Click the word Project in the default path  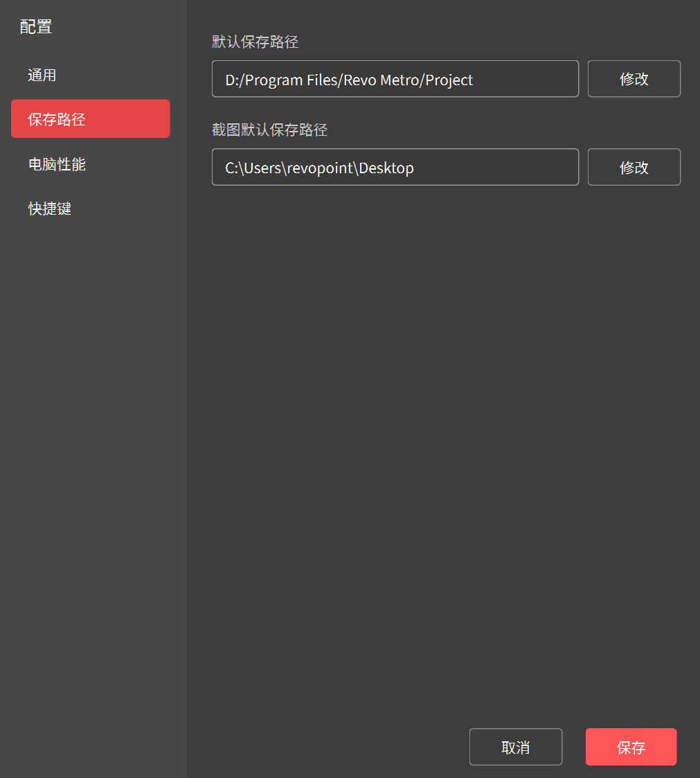tap(449, 80)
